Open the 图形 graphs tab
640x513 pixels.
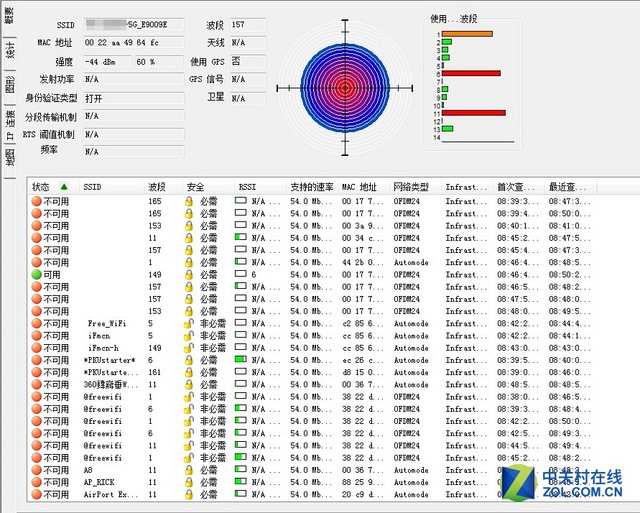[x=10, y=84]
